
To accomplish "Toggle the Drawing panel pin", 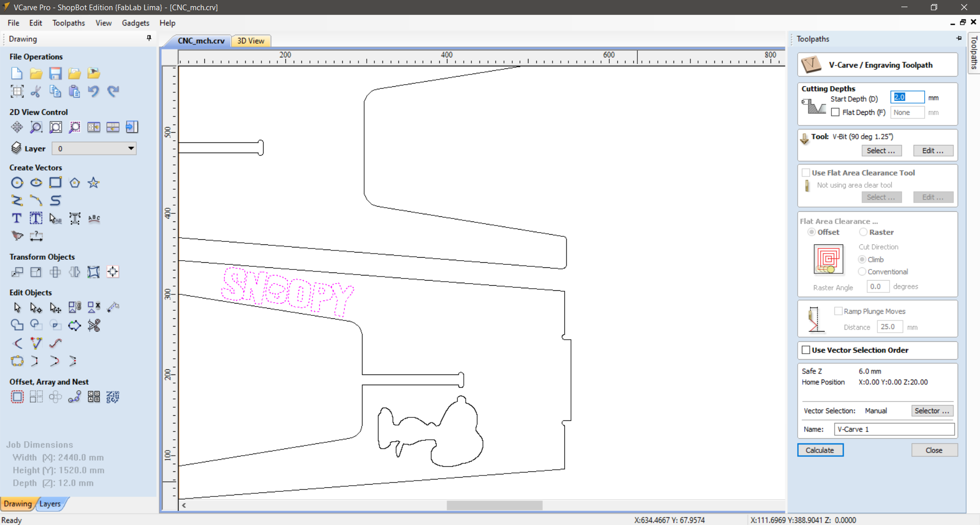I will [149, 38].
